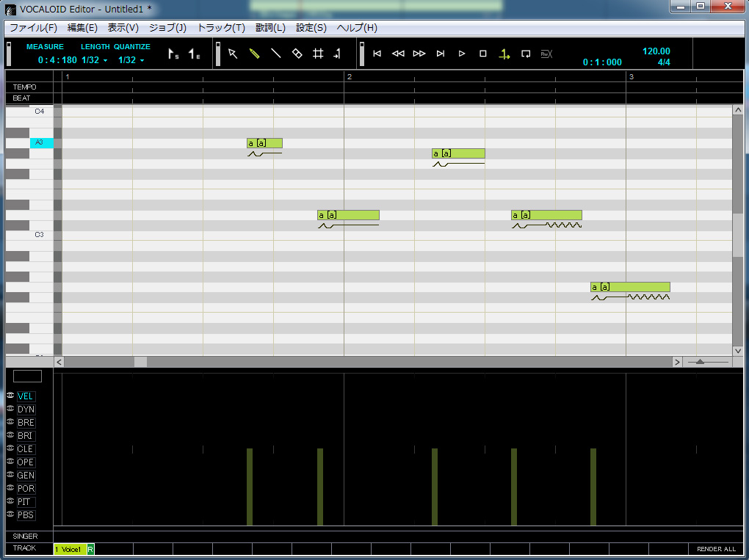
Task: Select the BRI control parameter
Action: click(26, 436)
